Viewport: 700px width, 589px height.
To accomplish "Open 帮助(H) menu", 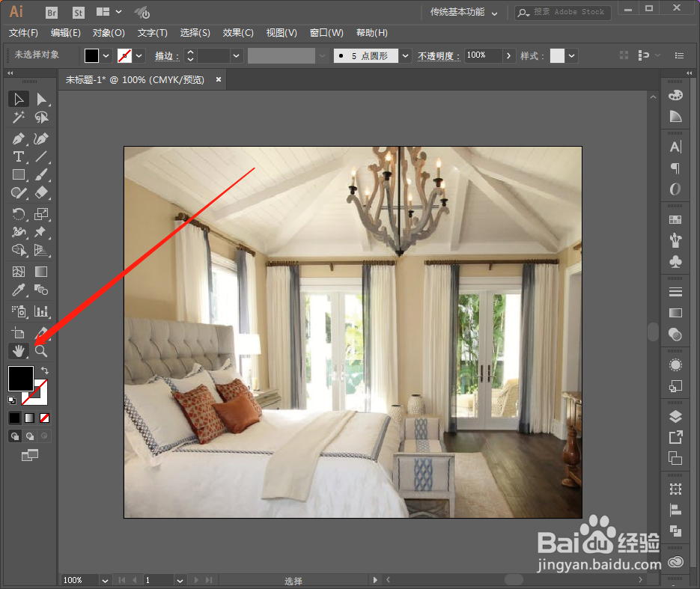I will pyautogui.click(x=371, y=33).
